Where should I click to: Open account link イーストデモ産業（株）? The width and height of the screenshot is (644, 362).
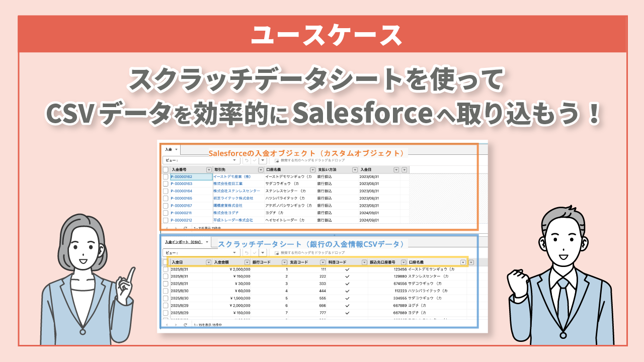click(231, 177)
